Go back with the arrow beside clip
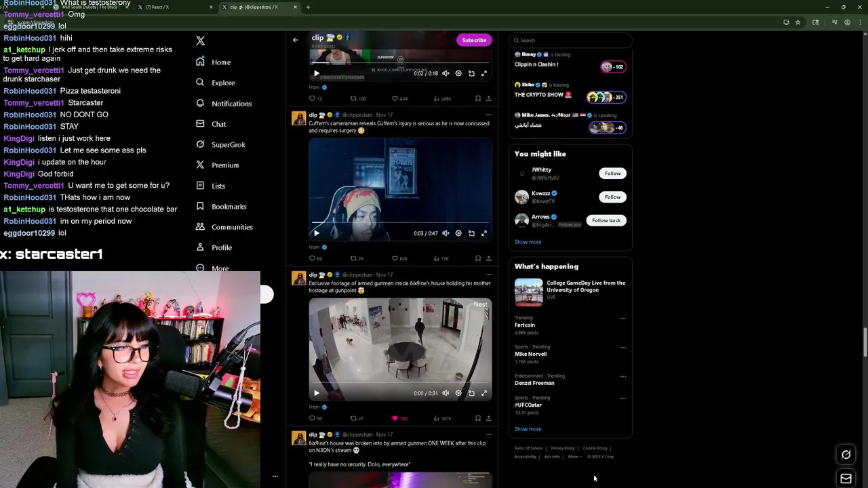Image resolution: width=868 pixels, height=488 pixels. 296,40
